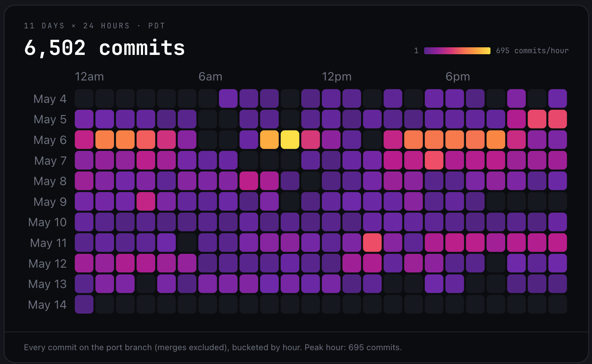Select the "11 DAYS × 24 HOURS · PDT" subtitle
The image size is (592, 364).
point(95,26)
